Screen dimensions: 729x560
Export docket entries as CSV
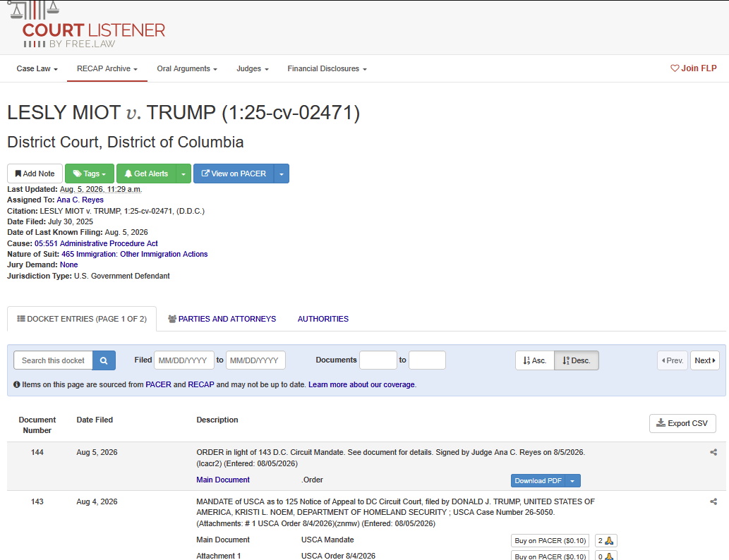pos(682,423)
